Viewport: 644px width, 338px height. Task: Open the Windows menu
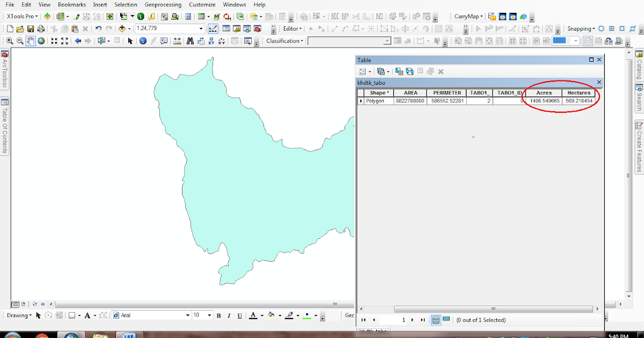coord(235,4)
